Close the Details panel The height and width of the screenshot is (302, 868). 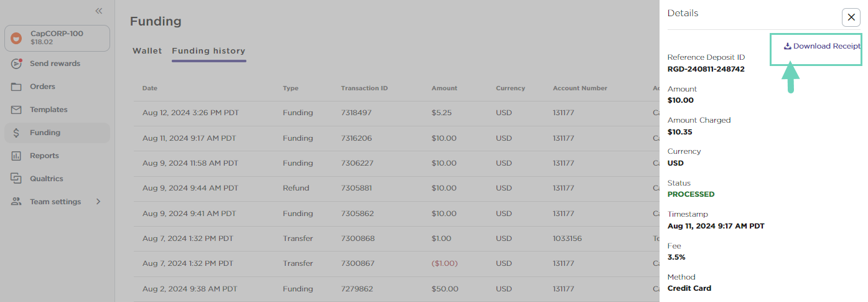[851, 17]
